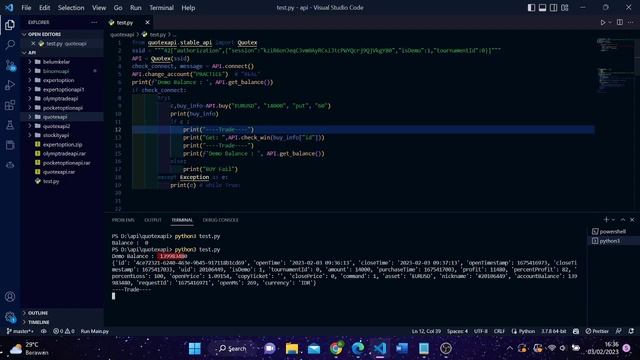This screenshot has width=640, height=360.
Task: Close test.py in Open Editors list
Action: [33, 43]
